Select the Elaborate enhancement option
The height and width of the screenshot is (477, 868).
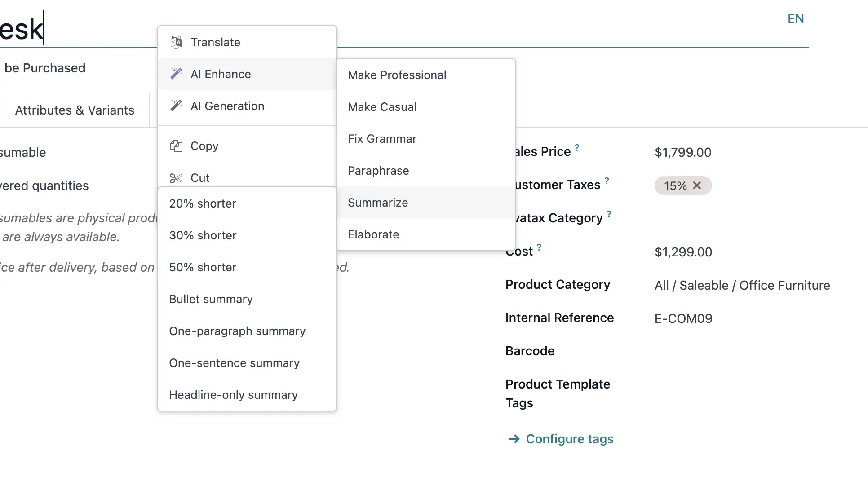[x=373, y=234]
